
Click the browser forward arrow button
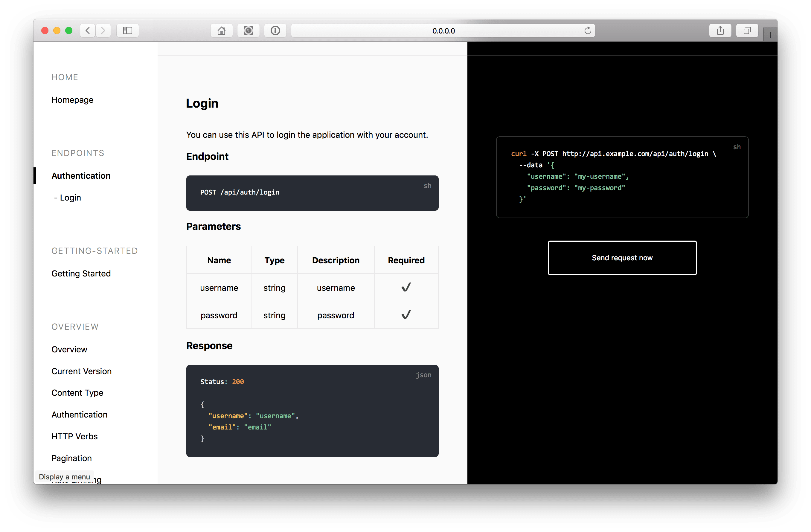pyautogui.click(x=103, y=31)
